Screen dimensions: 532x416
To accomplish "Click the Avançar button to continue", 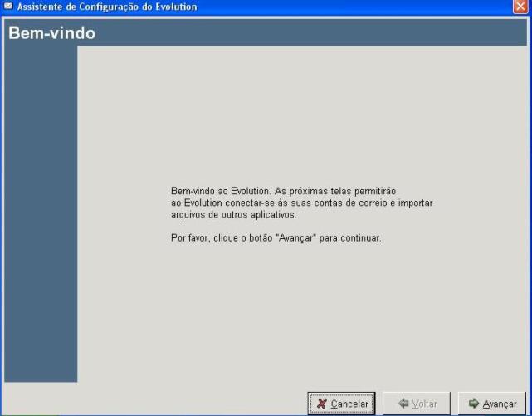I will click(491, 404).
